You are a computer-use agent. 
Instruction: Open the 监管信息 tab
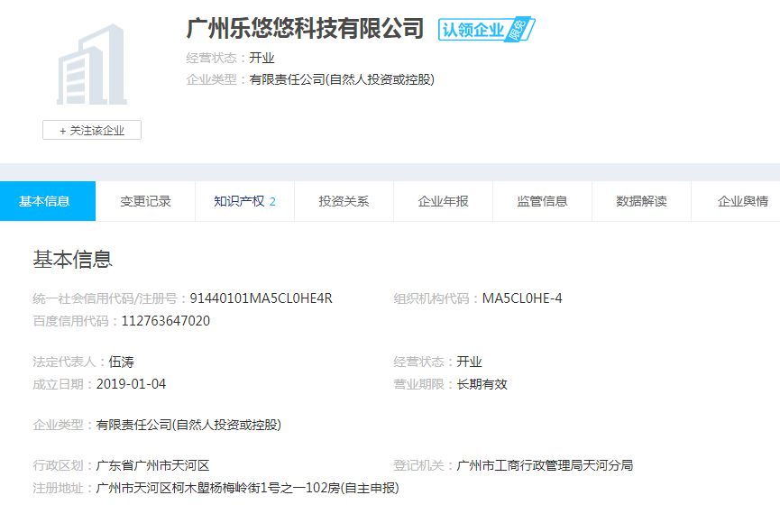(x=542, y=201)
